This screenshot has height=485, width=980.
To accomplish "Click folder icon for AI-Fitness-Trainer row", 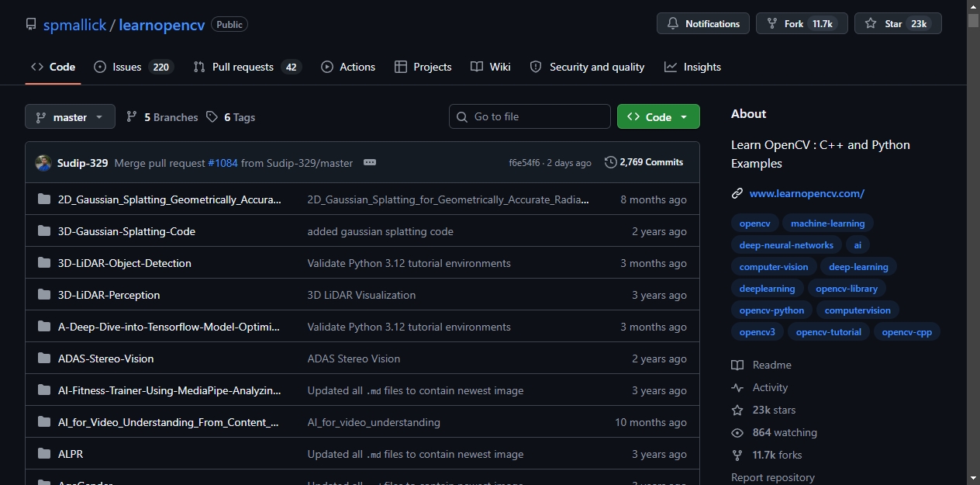I will (x=44, y=390).
